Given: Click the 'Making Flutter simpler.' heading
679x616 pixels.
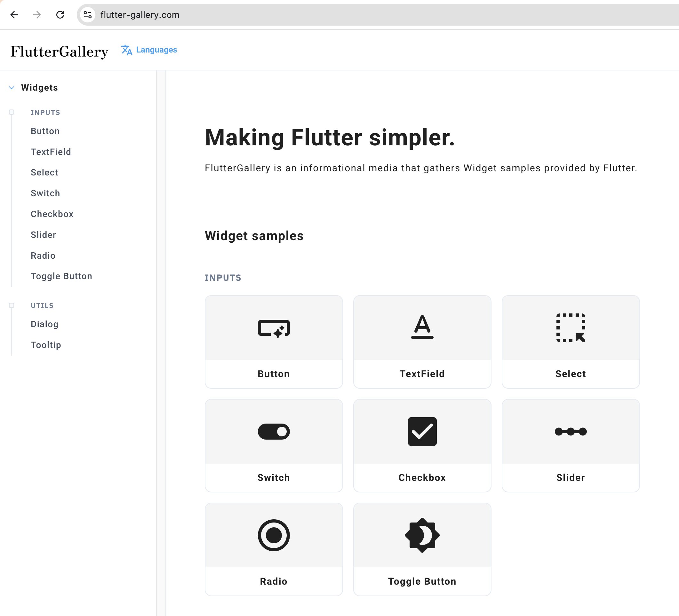Looking at the screenshot, I should (x=330, y=138).
